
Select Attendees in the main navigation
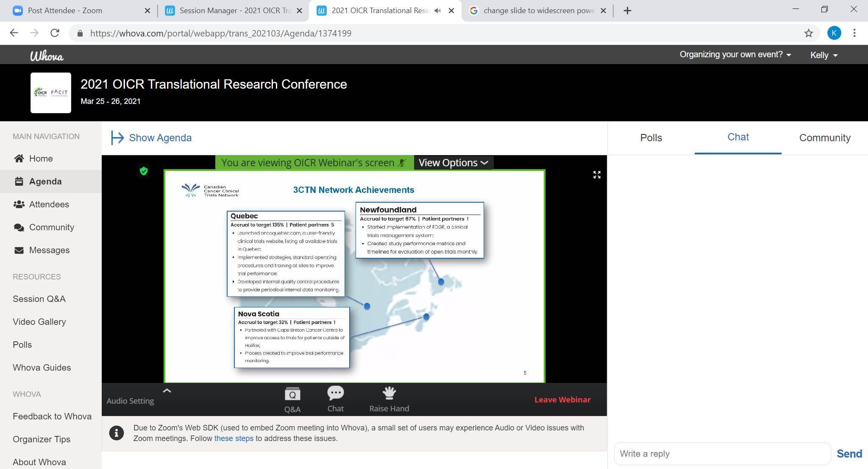click(49, 204)
